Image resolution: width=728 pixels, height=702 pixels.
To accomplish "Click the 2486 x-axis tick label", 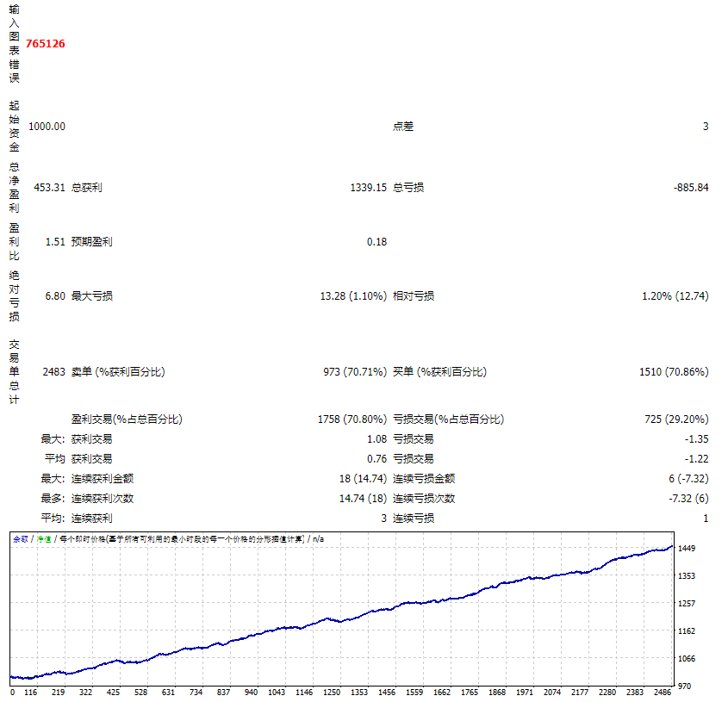I will [663, 693].
